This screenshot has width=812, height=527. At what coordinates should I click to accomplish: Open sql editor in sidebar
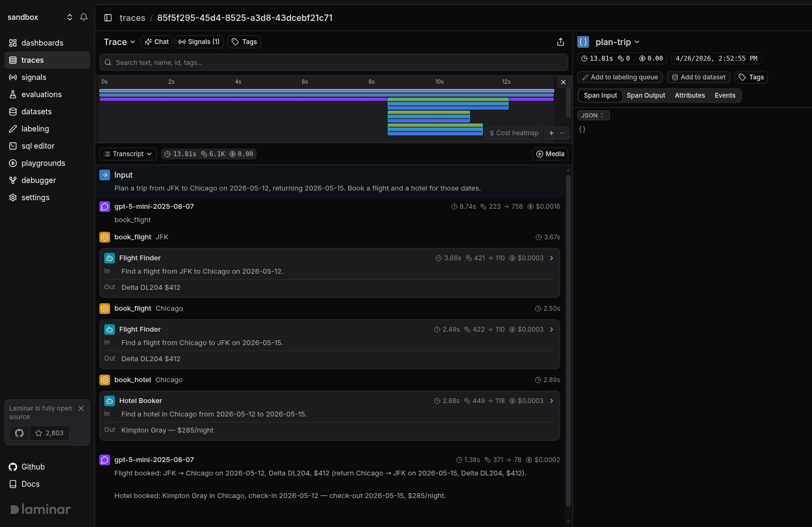click(x=47, y=146)
